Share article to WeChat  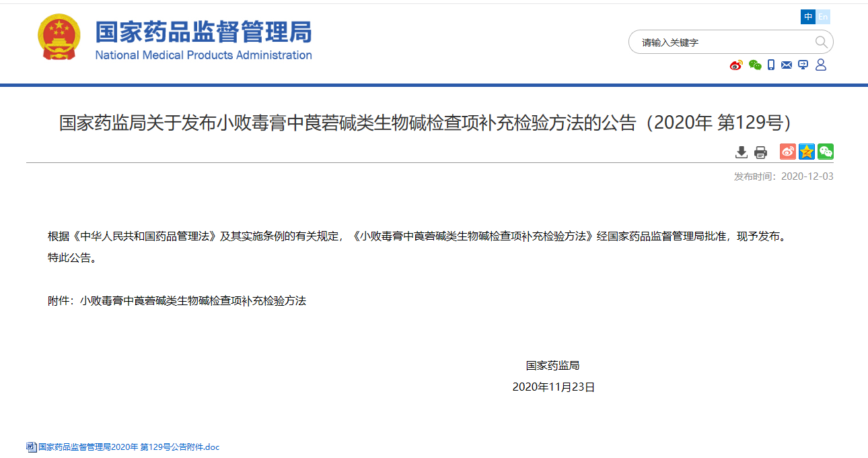(x=826, y=152)
